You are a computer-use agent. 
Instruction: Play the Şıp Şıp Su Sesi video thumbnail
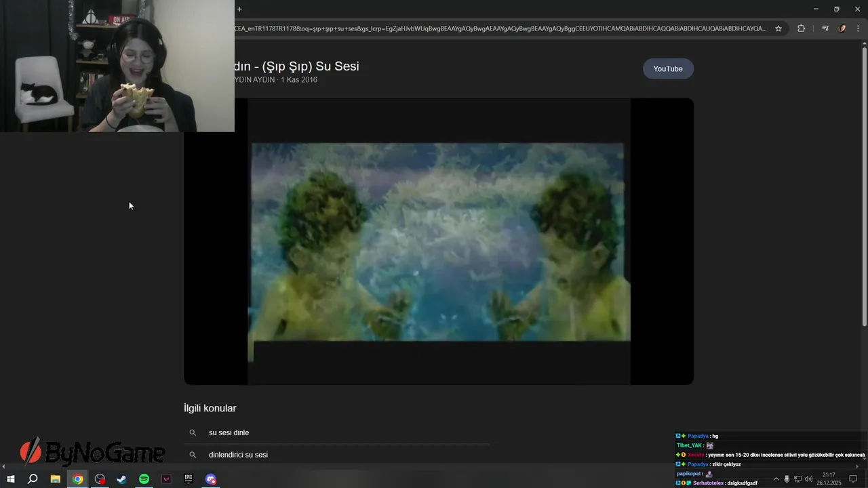(439, 241)
